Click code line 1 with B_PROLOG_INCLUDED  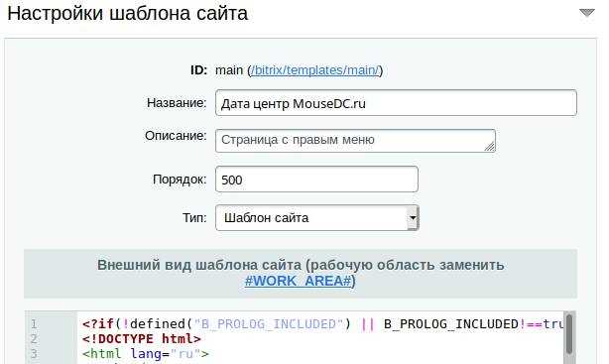point(322,324)
